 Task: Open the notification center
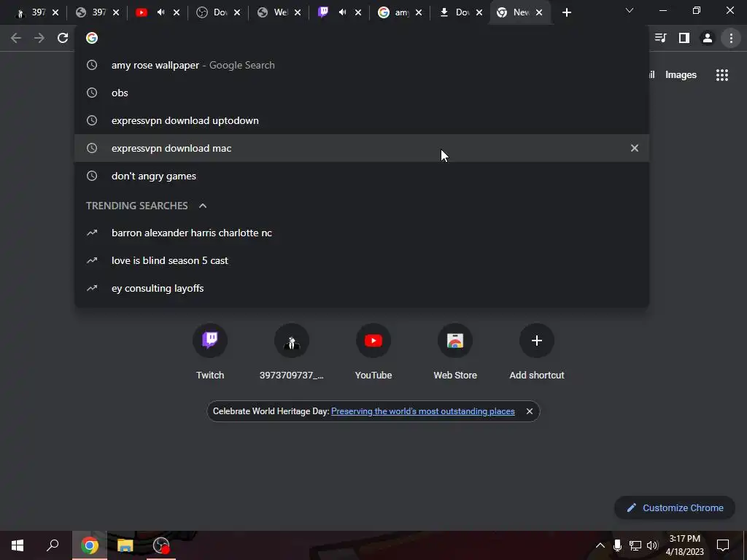point(723,545)
